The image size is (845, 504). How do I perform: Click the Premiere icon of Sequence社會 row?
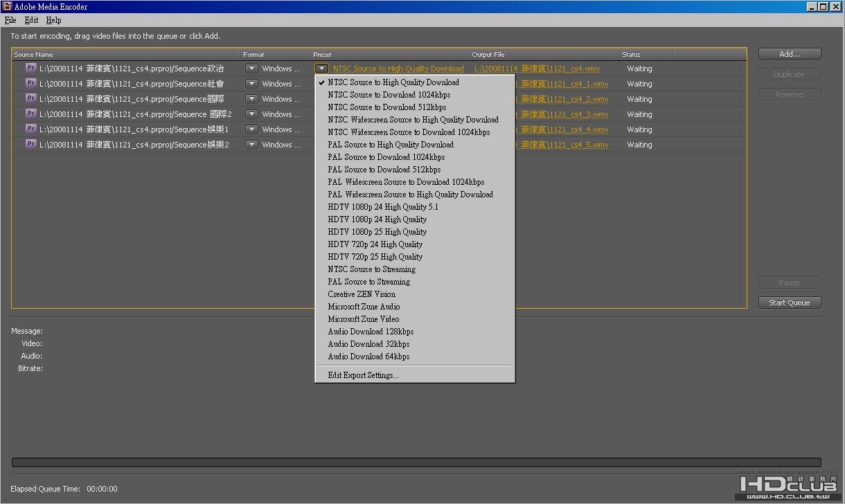[30, 83]
